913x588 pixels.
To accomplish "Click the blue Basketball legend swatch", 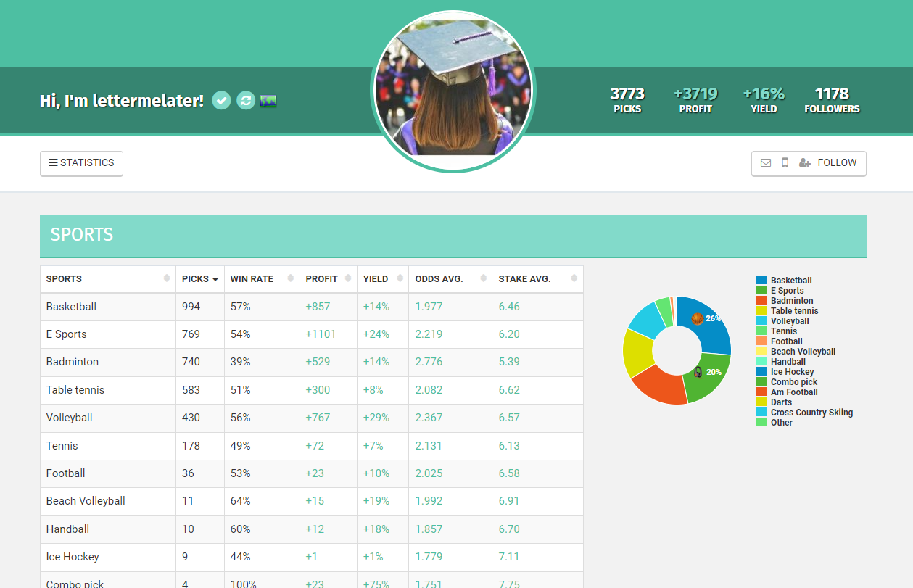I will 761,280.
